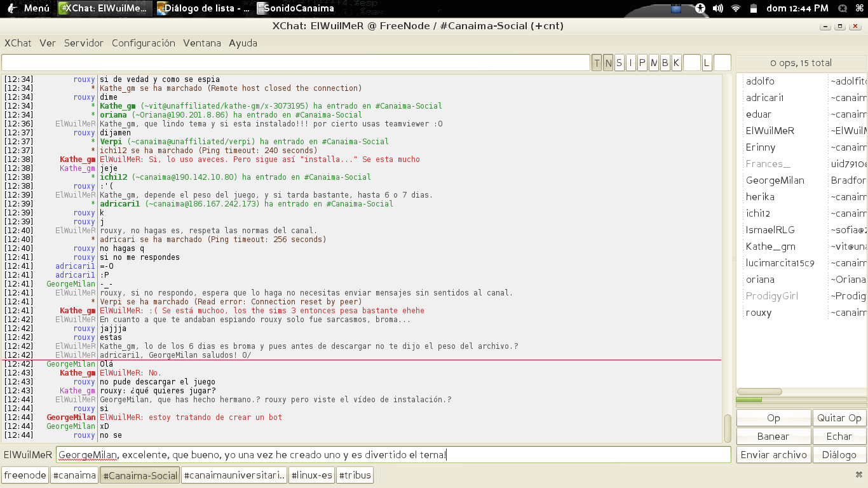The image size is (868, 488).
Task: Click the Enviar archivo button
Action: [x=773, y=455]
